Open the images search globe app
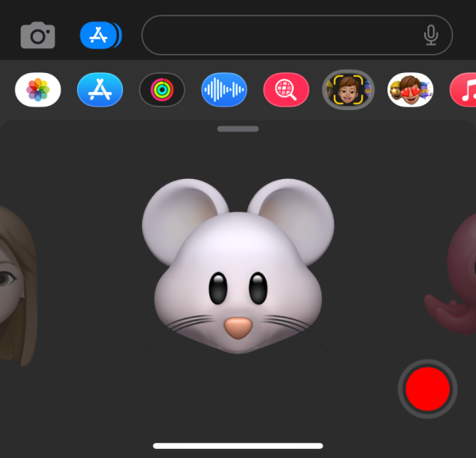The width and height of the screenshot is (476, 458). coord(286,89)
